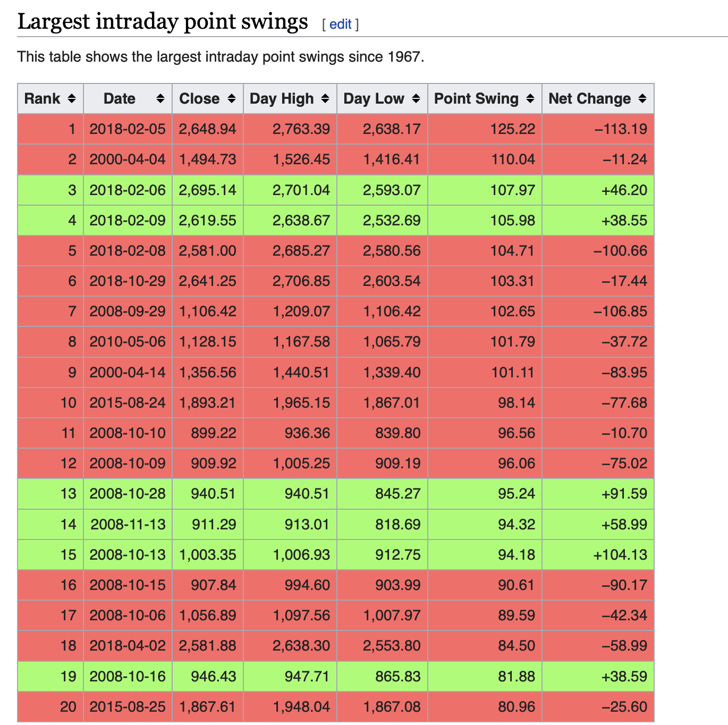Select date cell 2015-08-24
The height and width of the screenshot is (725, 728).
pos(128,403)
